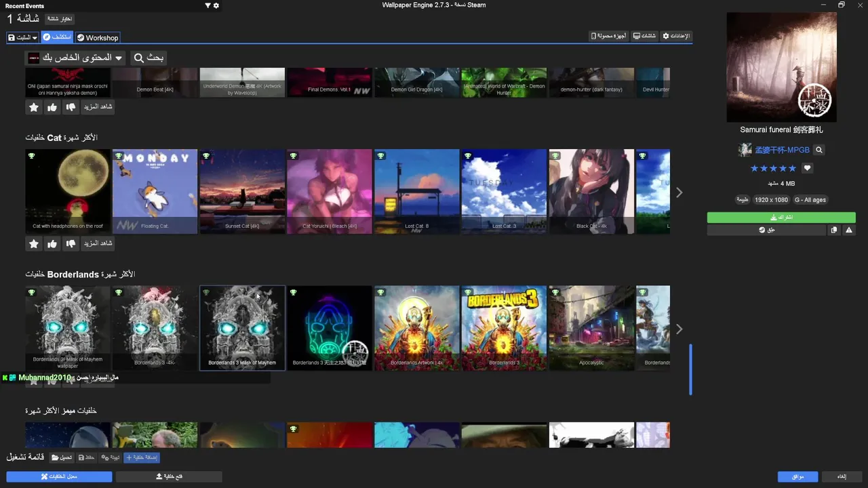868x488 pixels.
Task: Select Cat Yoruichi Bleach wallpaper
Action: [x=330, y=192]
